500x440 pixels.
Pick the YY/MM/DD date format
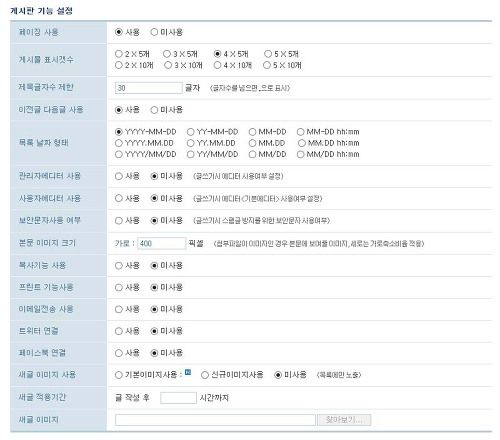click(190, 154)
